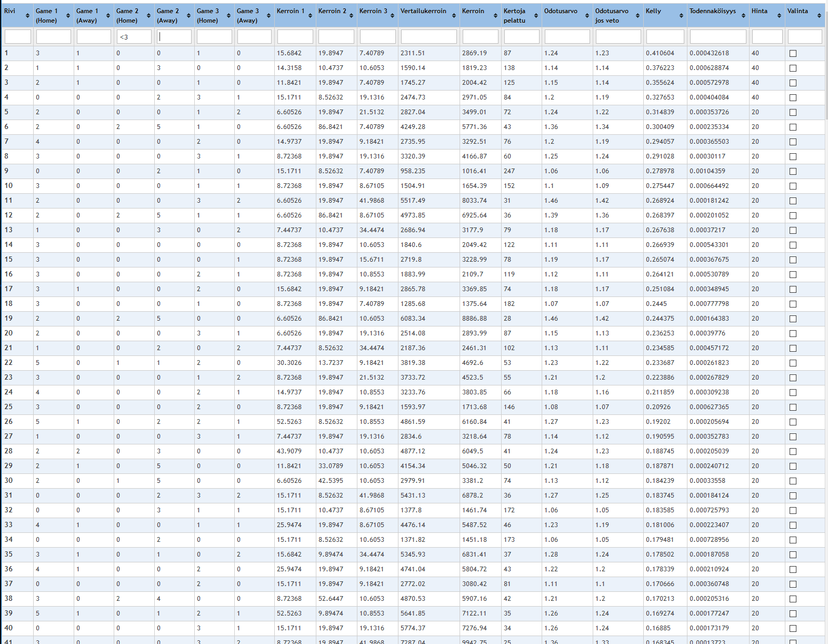This screenshot has height=644, width=828.
Task: Click sort arrows in Rivi column header
Action: (27, 16)
